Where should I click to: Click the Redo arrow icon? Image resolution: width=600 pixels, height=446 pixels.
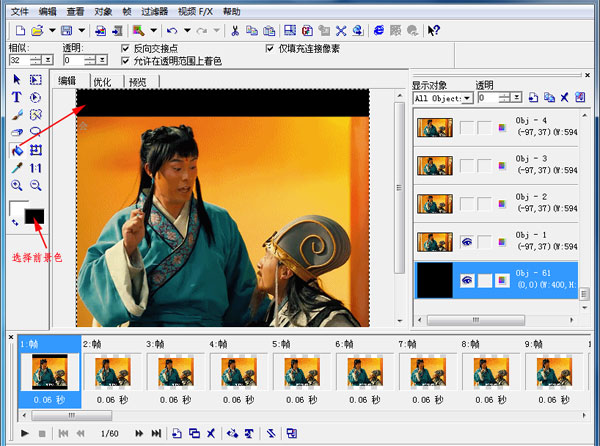pos(202,31)
